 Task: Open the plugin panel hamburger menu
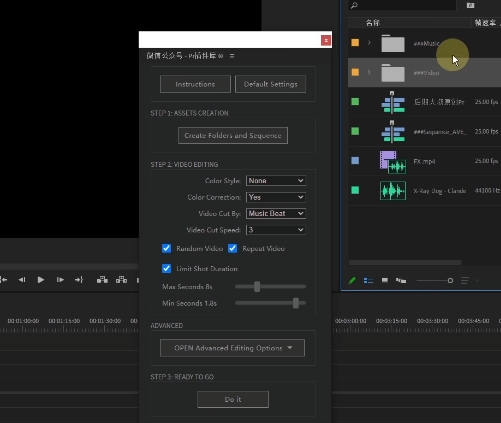[x=232, y=56]
